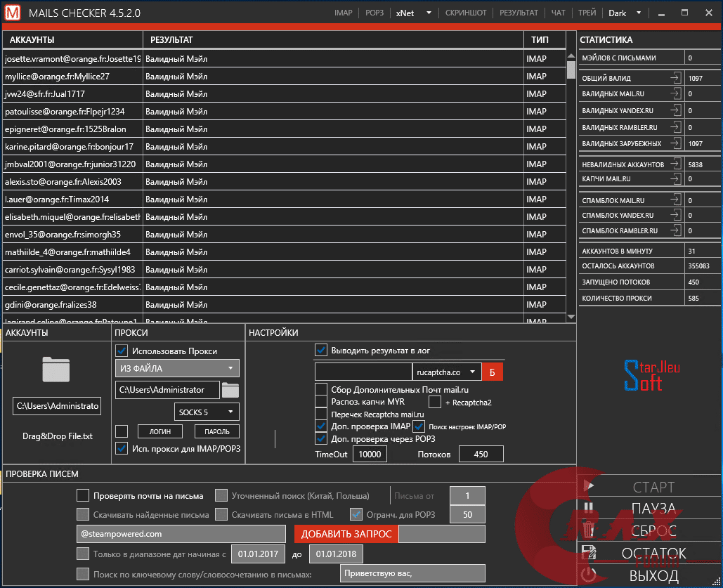Click the ЛОГИН proxy button
Image resolution: width=723 pixels, height=588 pixels.
pos(159,431)
